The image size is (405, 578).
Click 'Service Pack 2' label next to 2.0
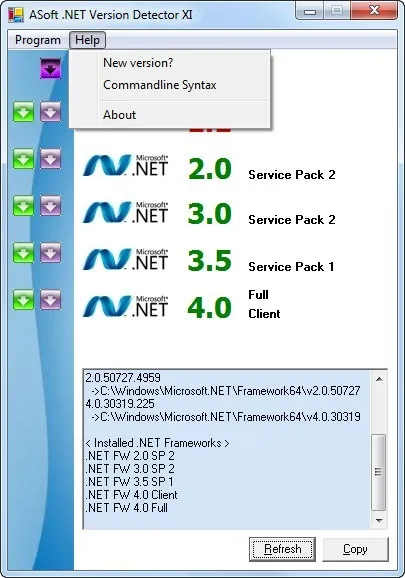(292, 175)
